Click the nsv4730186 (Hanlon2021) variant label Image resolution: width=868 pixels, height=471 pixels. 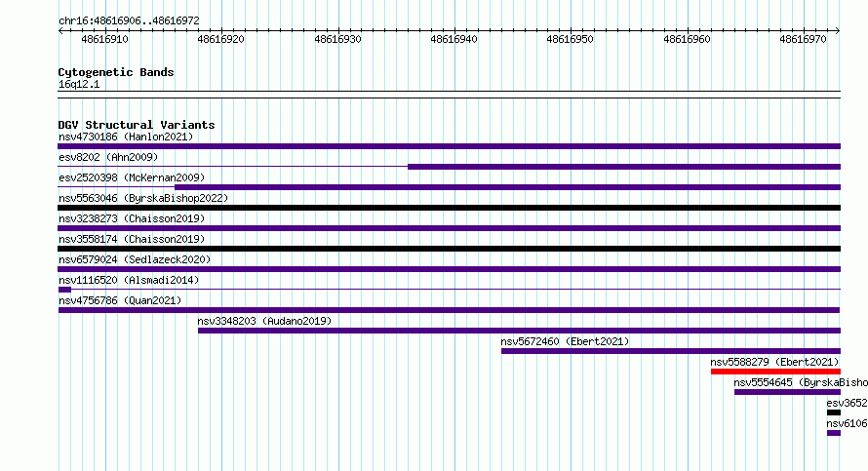click(126, 137)
